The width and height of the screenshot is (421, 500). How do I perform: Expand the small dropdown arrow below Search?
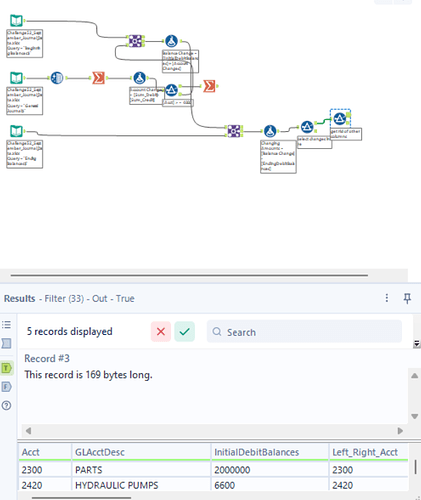coord(416,344)
